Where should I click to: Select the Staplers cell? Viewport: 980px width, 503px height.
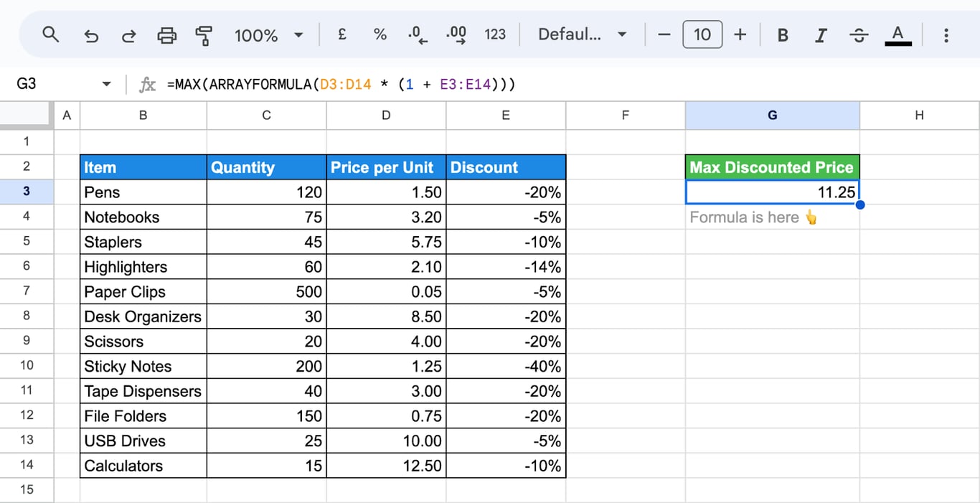143,242
